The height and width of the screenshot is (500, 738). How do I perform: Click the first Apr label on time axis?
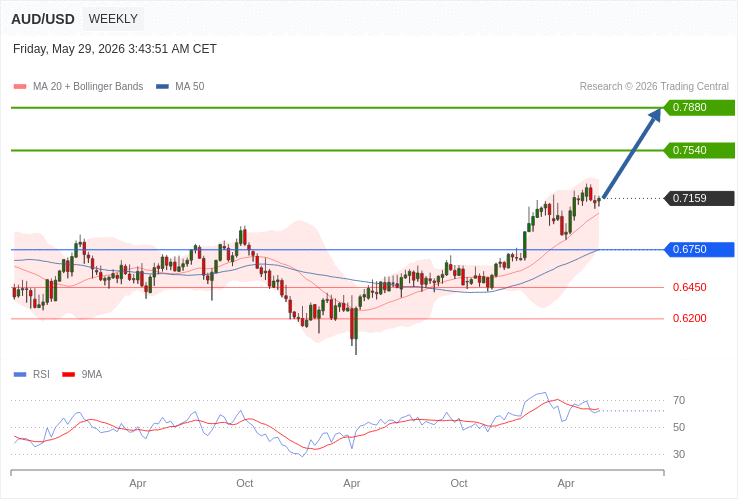(x=138, y=484)
